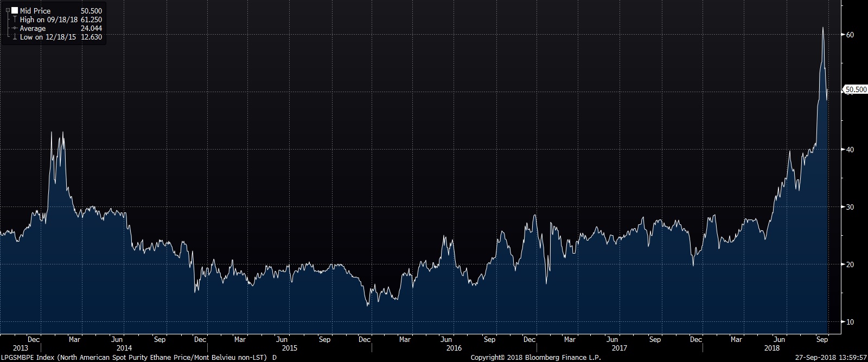Click the High marker icon in legend
The image size is (868, 362).
[15, 20]
